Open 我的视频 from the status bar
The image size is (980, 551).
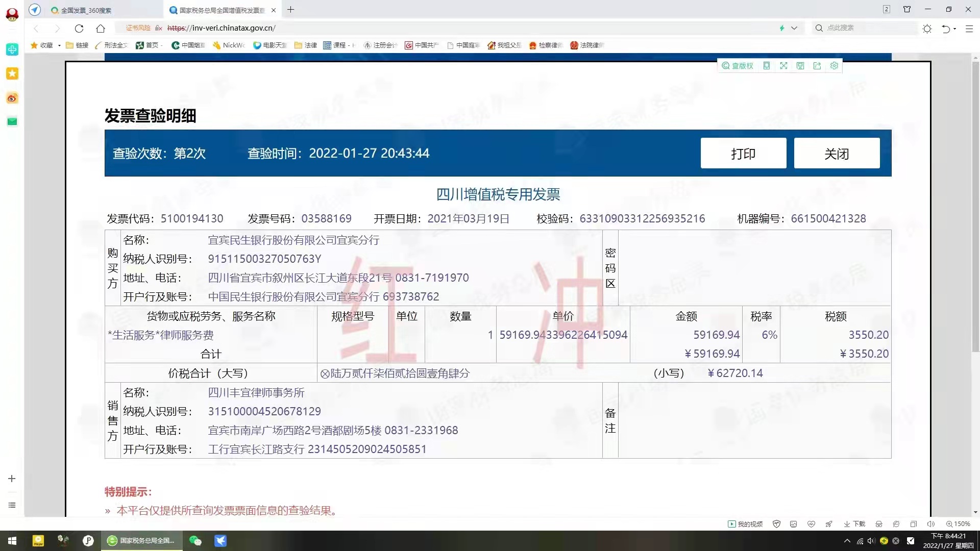[745, 523]
